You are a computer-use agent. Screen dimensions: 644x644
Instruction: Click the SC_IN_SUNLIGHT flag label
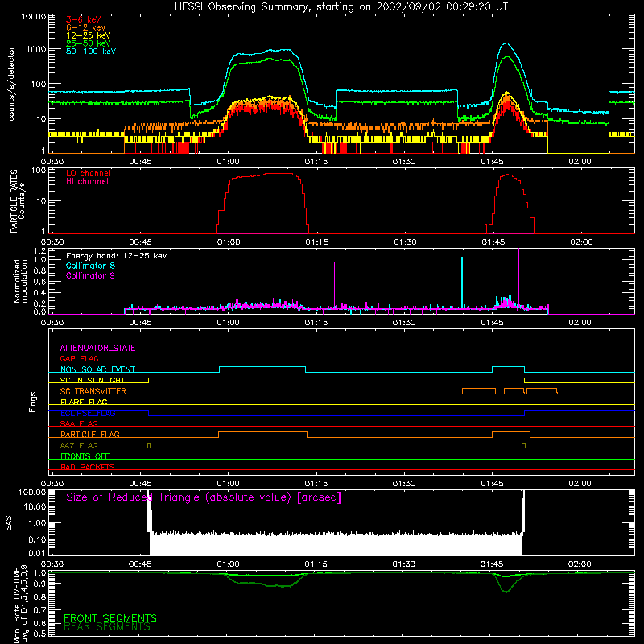(x=93, y=380)
